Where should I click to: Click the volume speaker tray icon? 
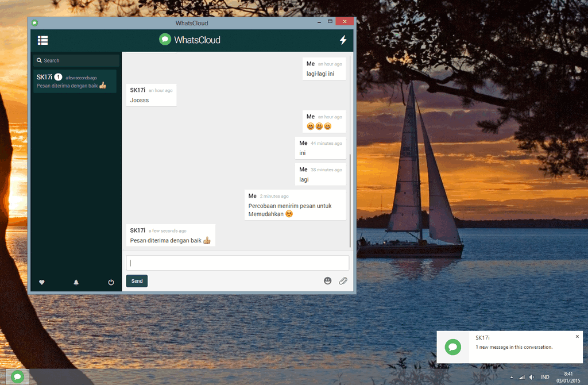pyautogui.click(x=531, y=377)
